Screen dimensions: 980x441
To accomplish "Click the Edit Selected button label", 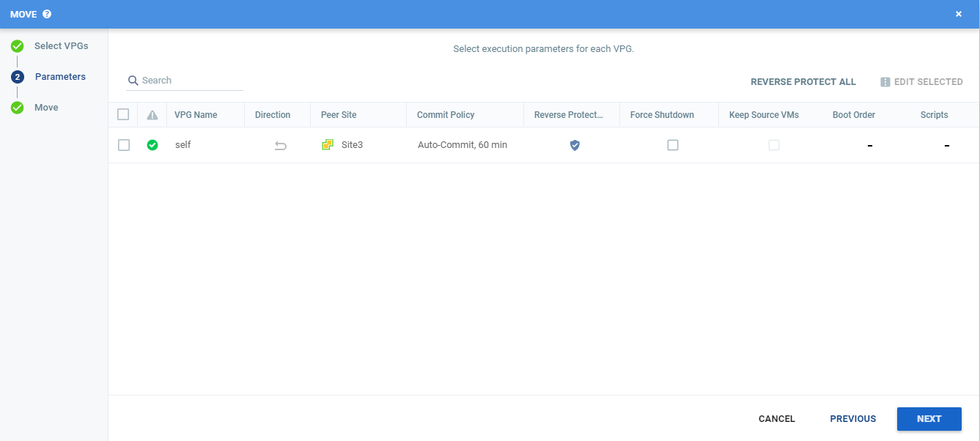I will click(x=929, y=82).
